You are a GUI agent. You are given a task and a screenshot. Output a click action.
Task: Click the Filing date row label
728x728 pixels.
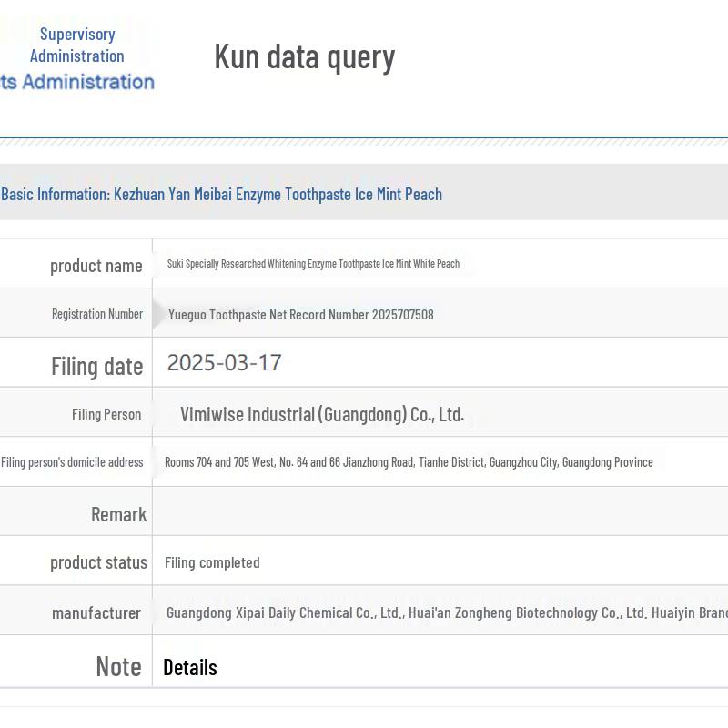tap(96, 366)
